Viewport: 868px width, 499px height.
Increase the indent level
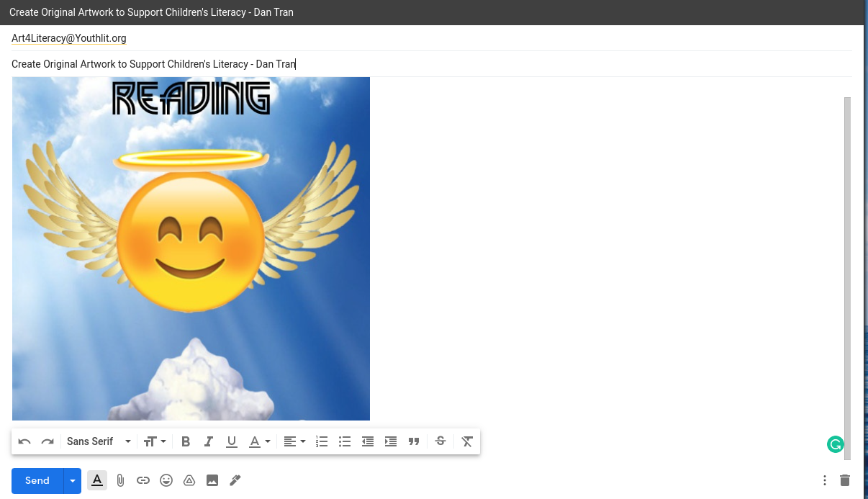click(x=391, y=441)
